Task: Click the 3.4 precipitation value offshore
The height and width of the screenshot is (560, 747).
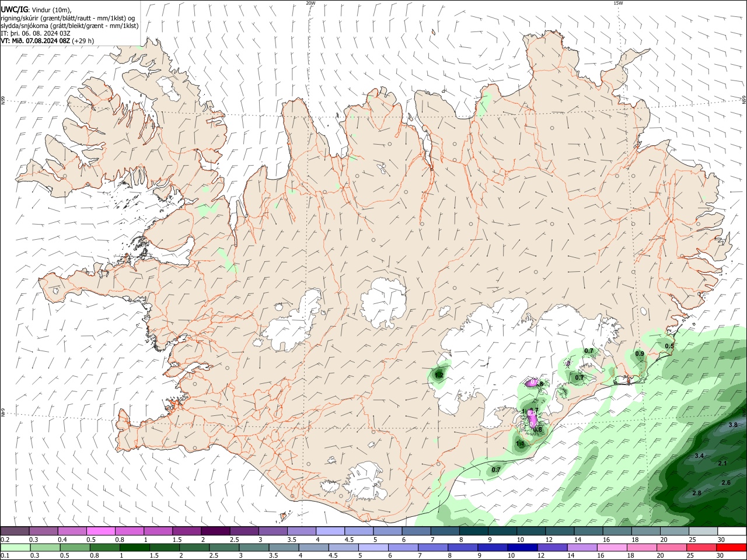Action: point(699,456)
